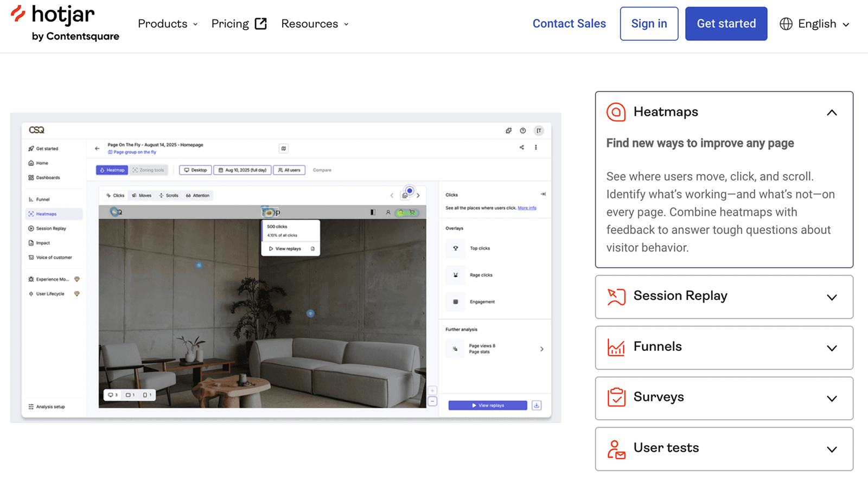Open the All users segment filter
Viewport: 868px width, 488px height.
pos(289,170)
